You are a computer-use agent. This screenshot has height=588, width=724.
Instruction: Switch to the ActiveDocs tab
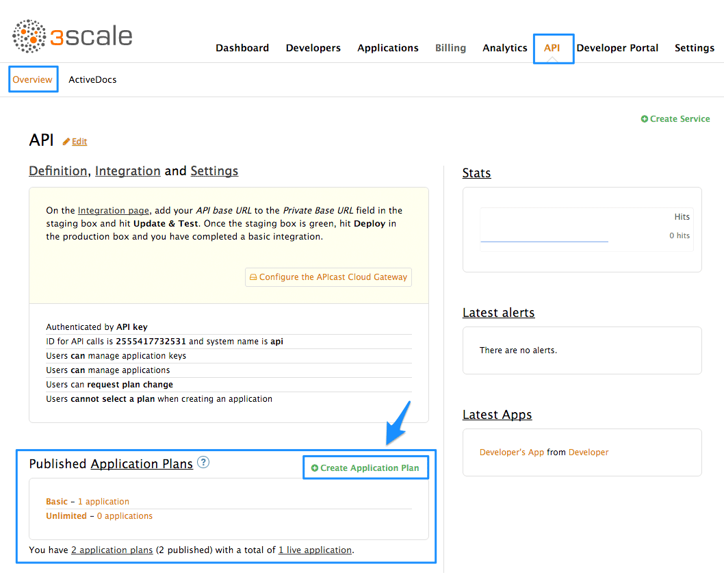click(x=92, y=79)
